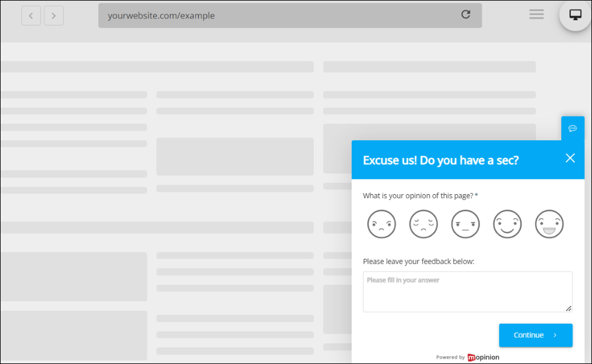Choose the smiling face rating
The image size is (592, 364).
(507, 224)
